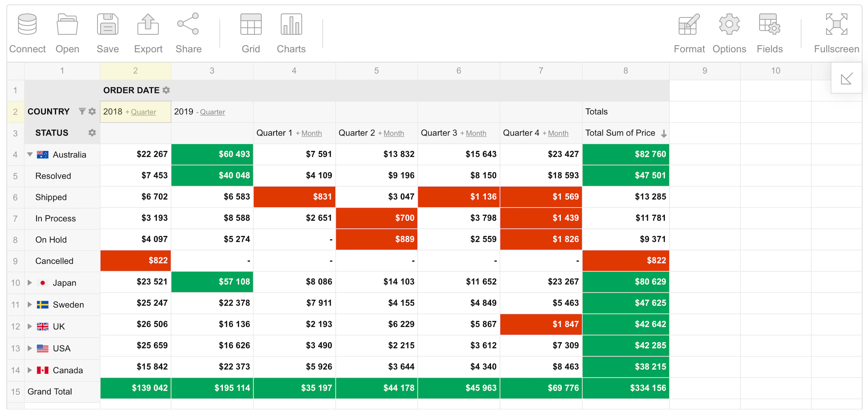Screen dimensions: 868x417
Task: Sort by Total Sum of Price arrow
Action: click(663, 133)
